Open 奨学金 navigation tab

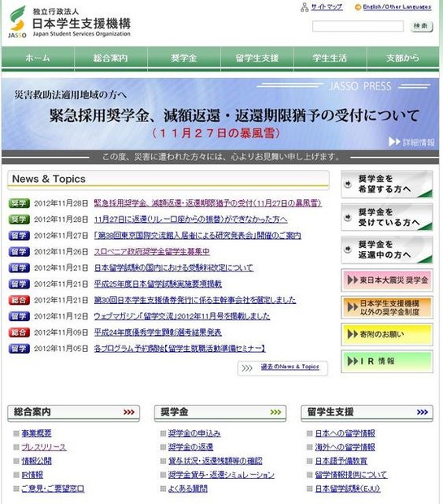click(x=184, y=58)
